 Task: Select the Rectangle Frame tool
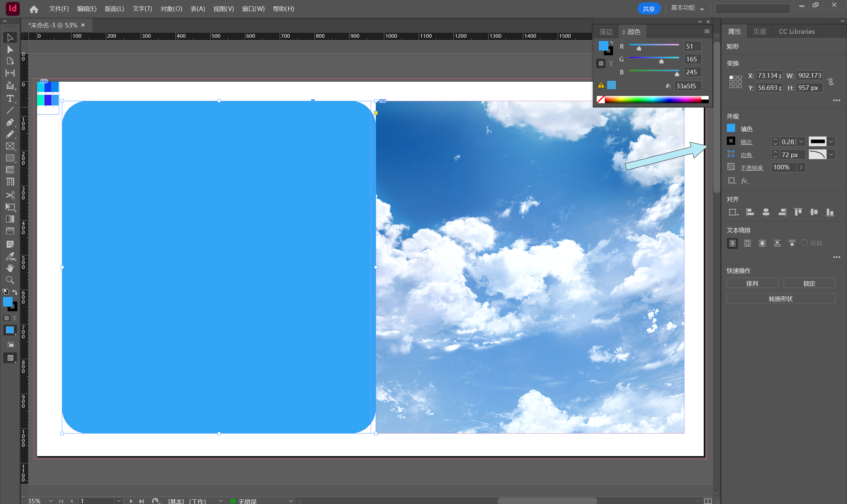10,146
